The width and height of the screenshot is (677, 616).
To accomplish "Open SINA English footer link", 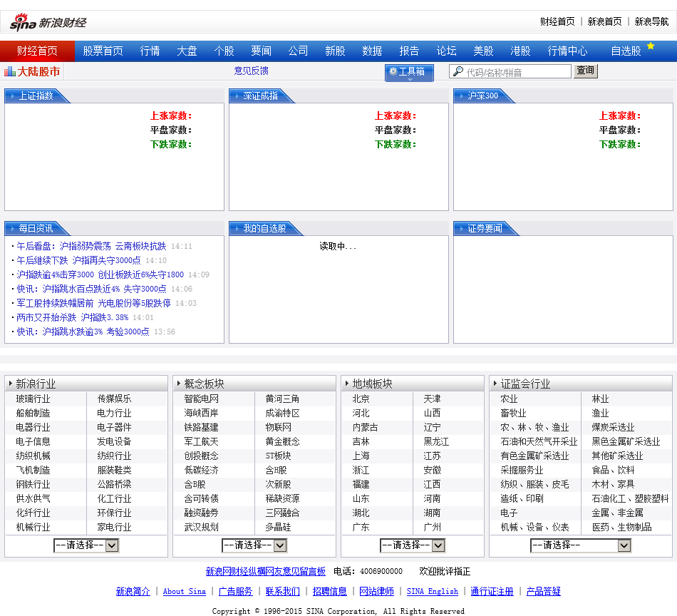I will coord(432,591).
